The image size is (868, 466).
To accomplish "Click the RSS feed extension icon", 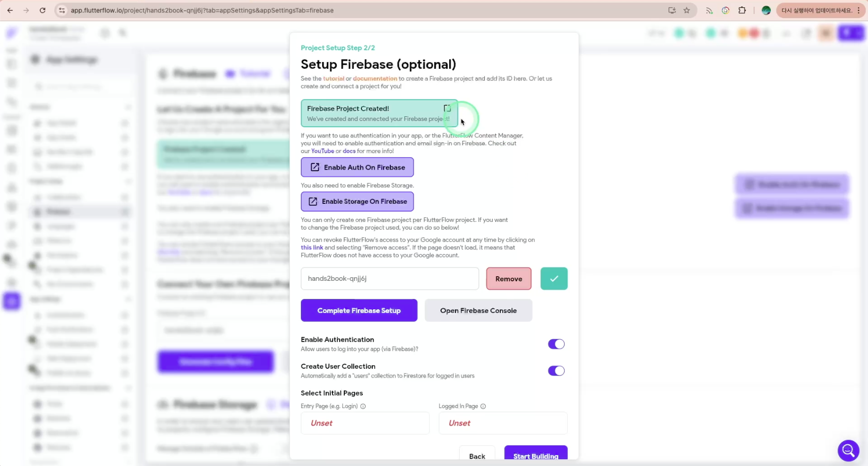I will click(x=709, y=10).
